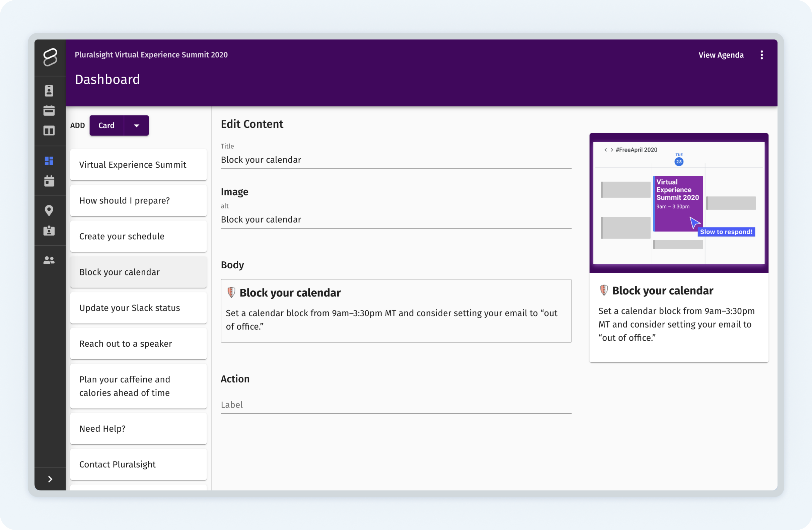Click into the Body text editor

tap(396, 311)
